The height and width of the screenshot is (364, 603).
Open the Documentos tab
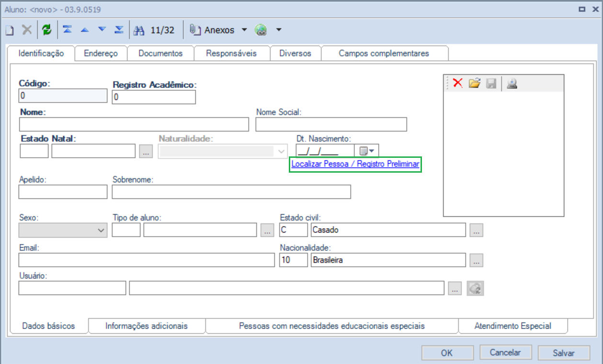(x=160, y=54)
